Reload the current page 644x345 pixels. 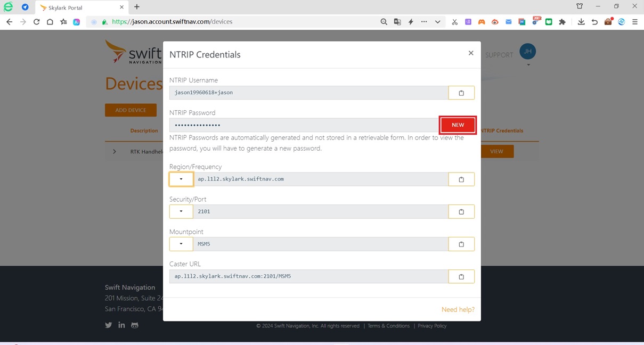[x=36, y=22]
